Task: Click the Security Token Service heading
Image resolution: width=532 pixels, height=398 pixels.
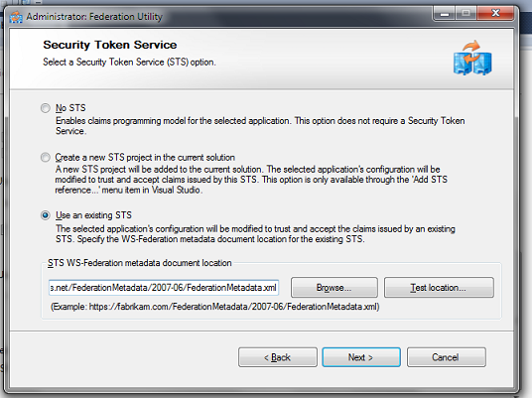Action: [x=110, y=45]
